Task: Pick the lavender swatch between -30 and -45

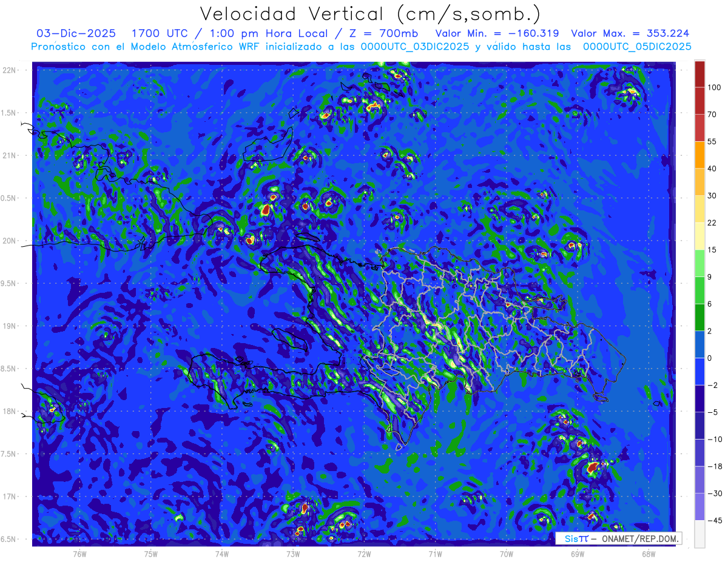Action: click(699, 506)
